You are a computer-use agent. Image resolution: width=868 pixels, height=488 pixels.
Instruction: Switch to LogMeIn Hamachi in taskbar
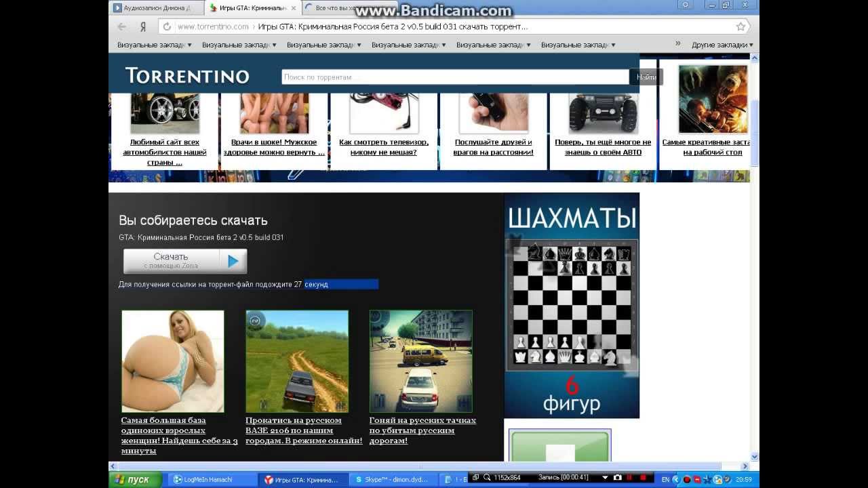212,479
